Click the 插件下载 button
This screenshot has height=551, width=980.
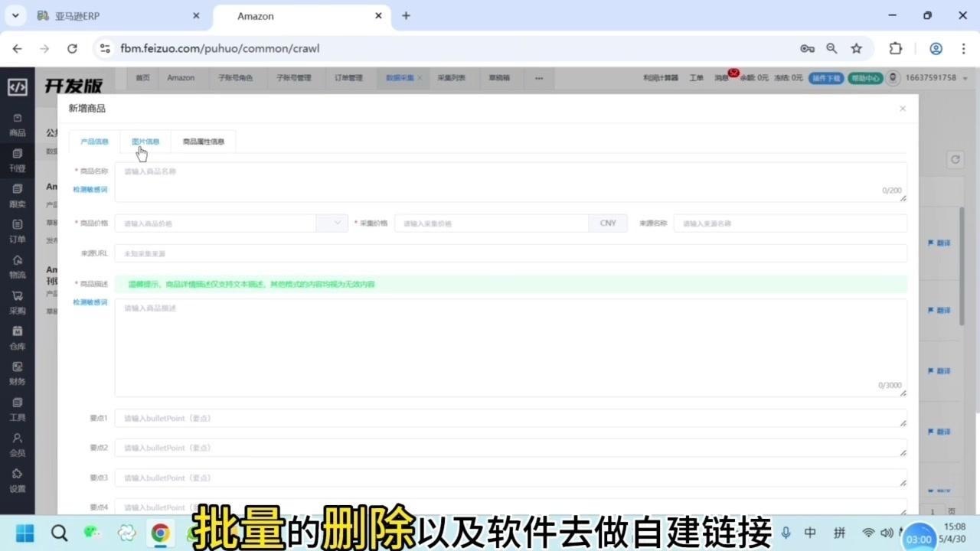[826, 78]
